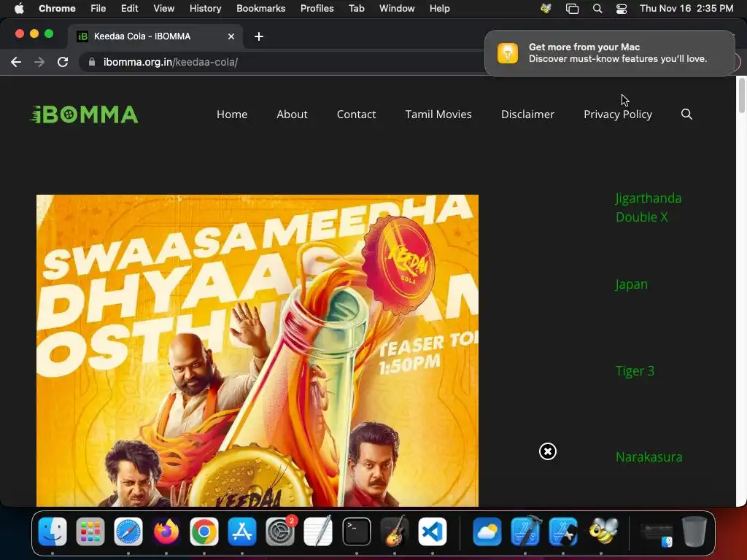Image resolution: width=747 pixels, height=560 pixels.
Task: Open the Privacy Policy page
Action: pos(618,114)
